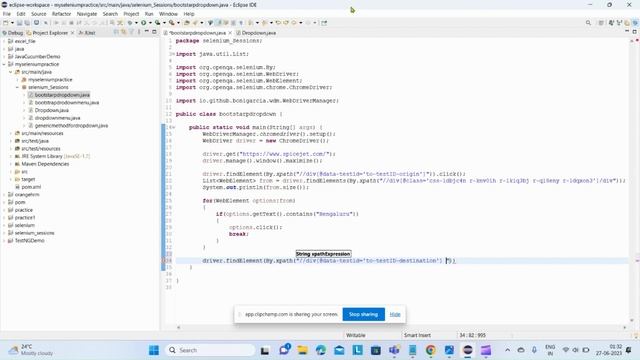This screenshot has width=640, height=360.
Task: Click the Windows taskbar Search box
Action: tap(210, 350)
